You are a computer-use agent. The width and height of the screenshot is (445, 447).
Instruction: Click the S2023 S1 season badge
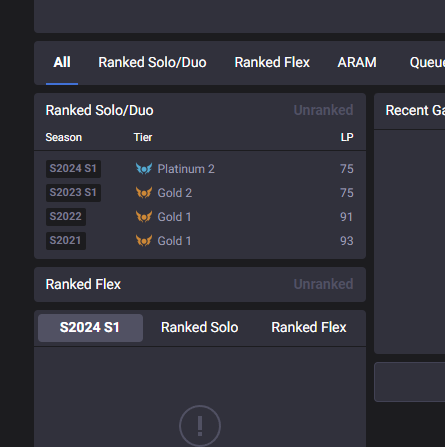point(73,193)
